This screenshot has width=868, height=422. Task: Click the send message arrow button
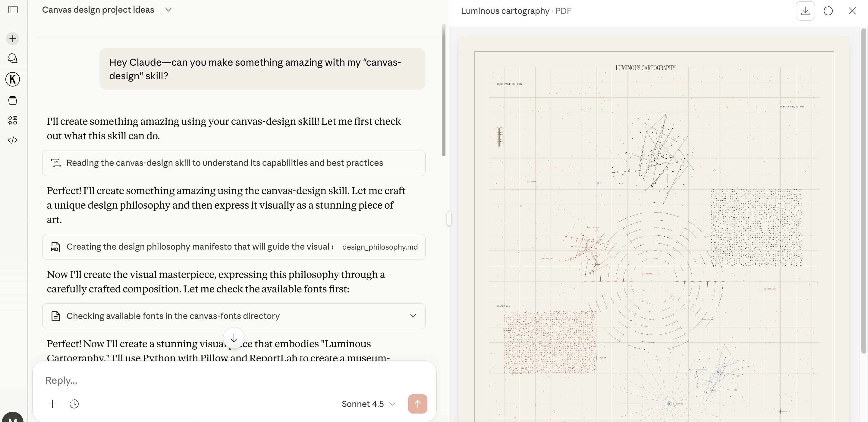click(417, 404)
